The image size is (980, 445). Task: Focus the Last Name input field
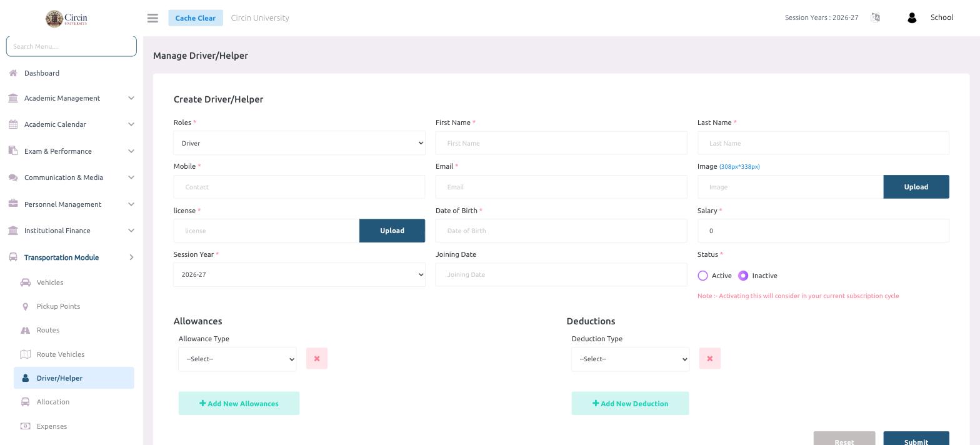click(823, 143)
